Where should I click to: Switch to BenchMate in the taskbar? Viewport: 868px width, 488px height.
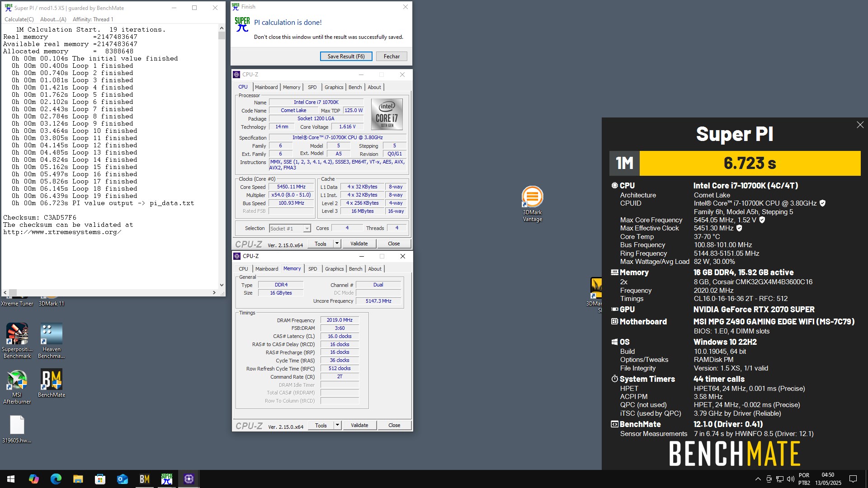pos(144,479)
